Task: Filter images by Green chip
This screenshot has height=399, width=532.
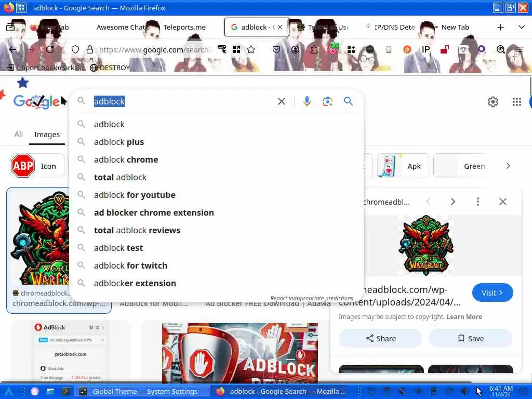Action: tap(463, 166)
